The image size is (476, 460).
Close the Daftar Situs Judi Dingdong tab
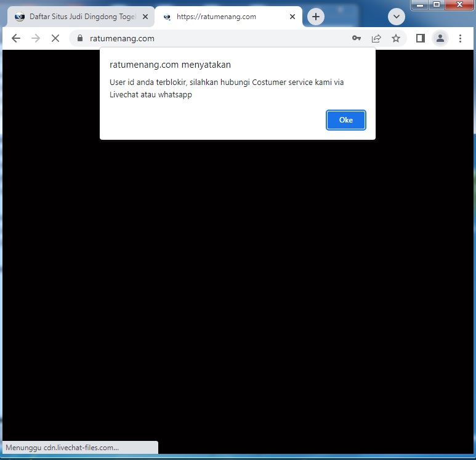[x=145, y=17]
